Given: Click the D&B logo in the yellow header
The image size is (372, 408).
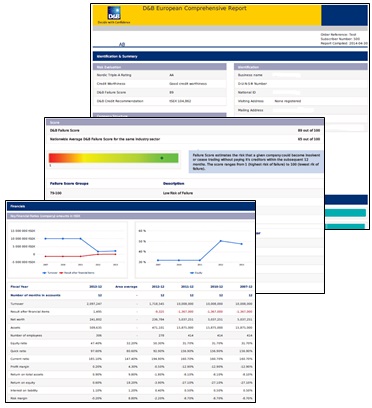Looking at the screenshot, I should pyautogui.click(x=114, y=14).
